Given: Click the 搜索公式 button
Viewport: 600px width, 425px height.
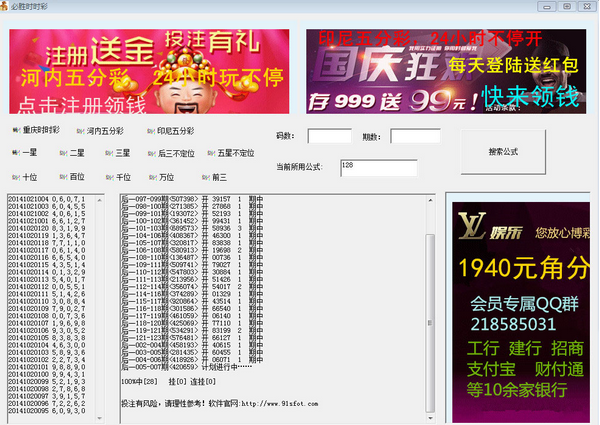Looking at the screenshot, I should 503,152.
